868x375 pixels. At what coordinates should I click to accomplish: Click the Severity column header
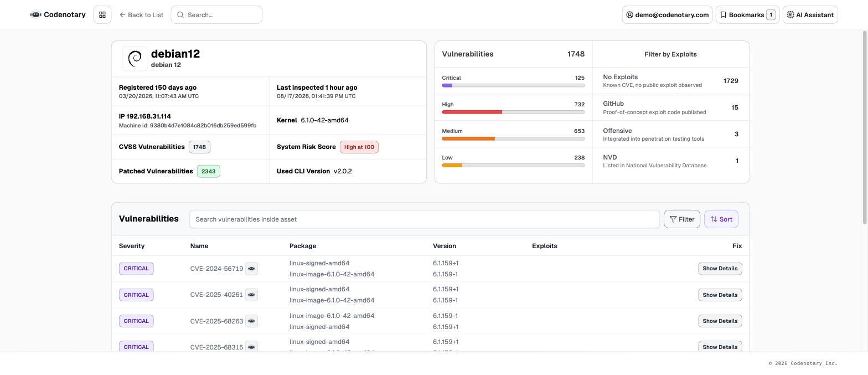132,246
